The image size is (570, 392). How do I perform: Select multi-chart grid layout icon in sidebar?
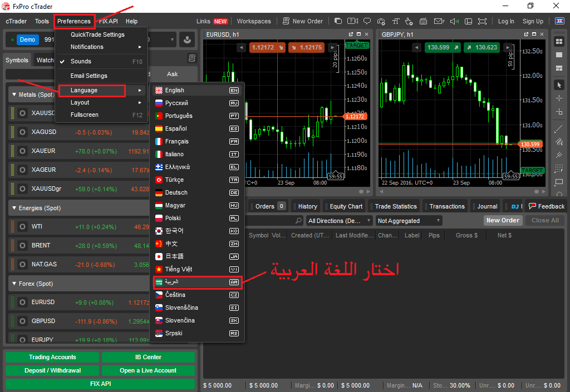pyautogui.click(x=559, y=41)
